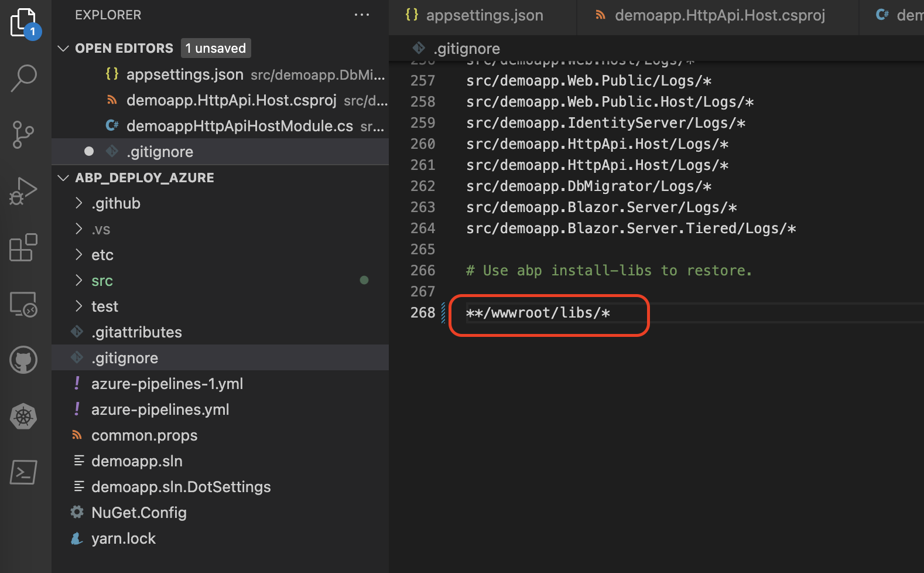The height and width of the screenshot is (573, 924).
Task: Collapse the ABP_DEPLOY_AZURE folder section
Action: point(63,178)
